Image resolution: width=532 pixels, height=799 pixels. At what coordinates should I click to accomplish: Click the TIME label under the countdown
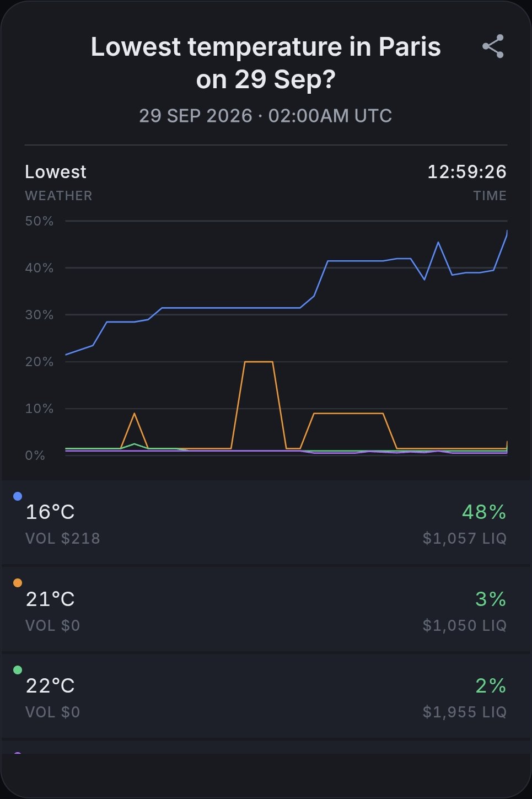click(490, 196)
